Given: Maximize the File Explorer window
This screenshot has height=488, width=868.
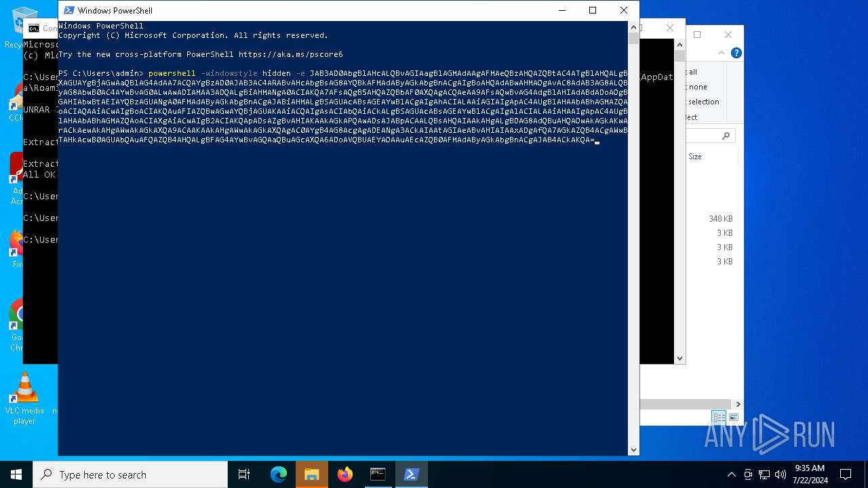Looking at the screenshot, I should (x=697, y=35).
